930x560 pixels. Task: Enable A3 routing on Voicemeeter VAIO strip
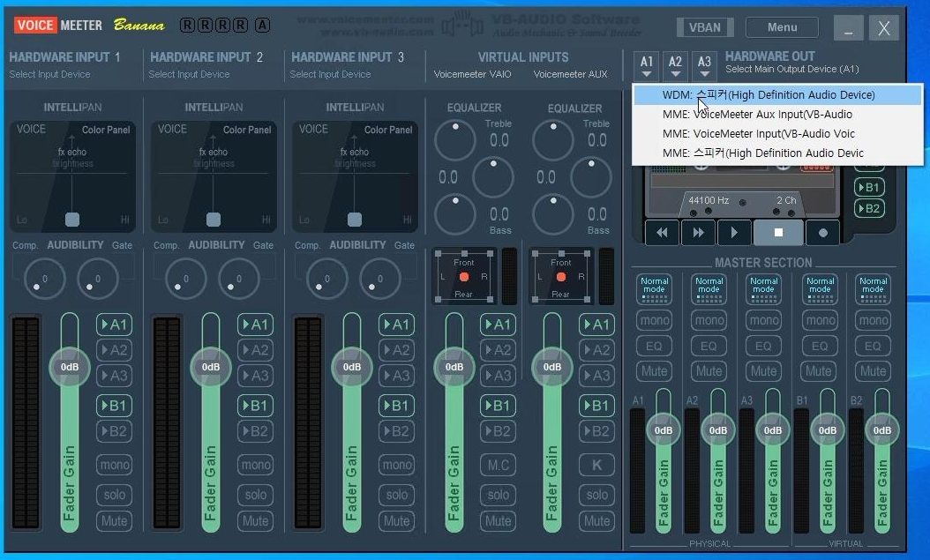point(498,375)
